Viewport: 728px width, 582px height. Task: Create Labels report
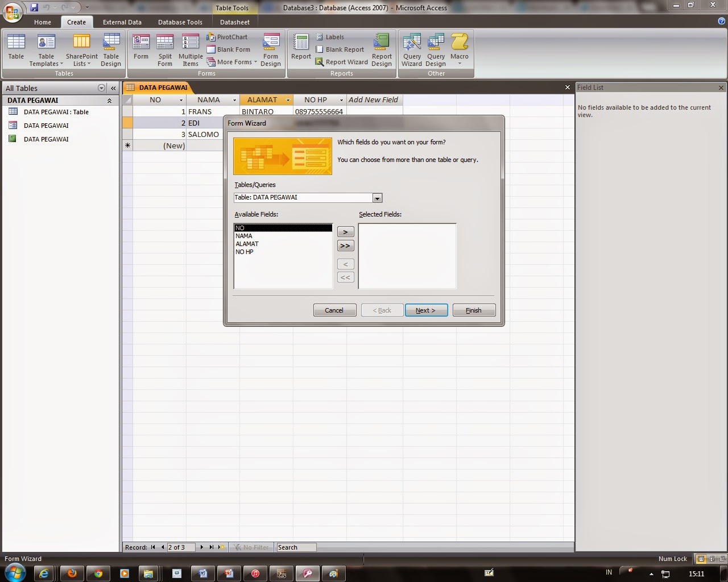click(x=330, y=37)
